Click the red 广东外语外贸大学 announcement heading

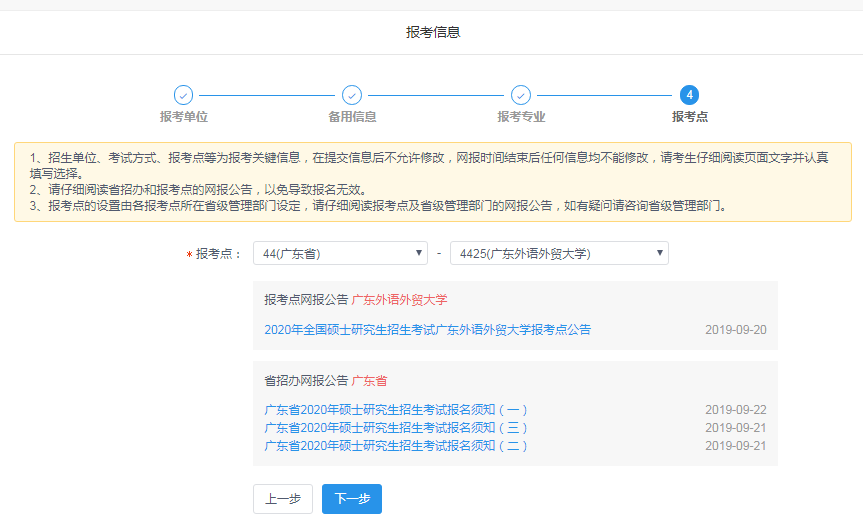click(x=399, y=299)
